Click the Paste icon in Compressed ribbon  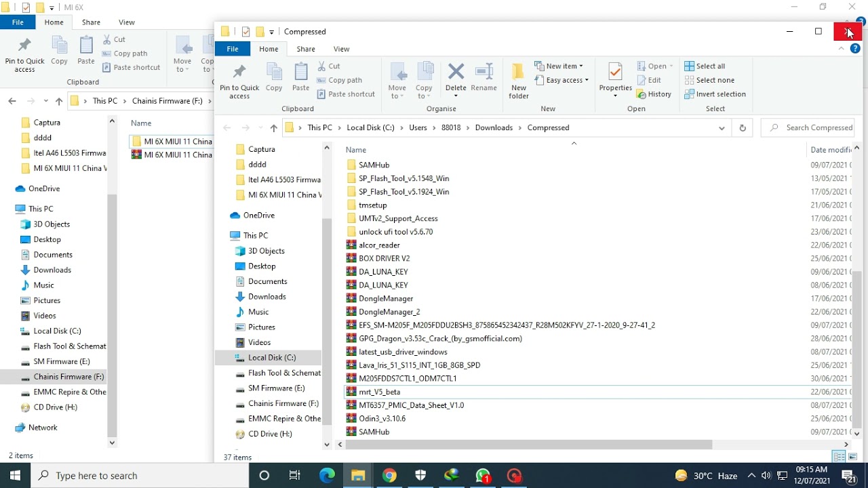point(301,76)
